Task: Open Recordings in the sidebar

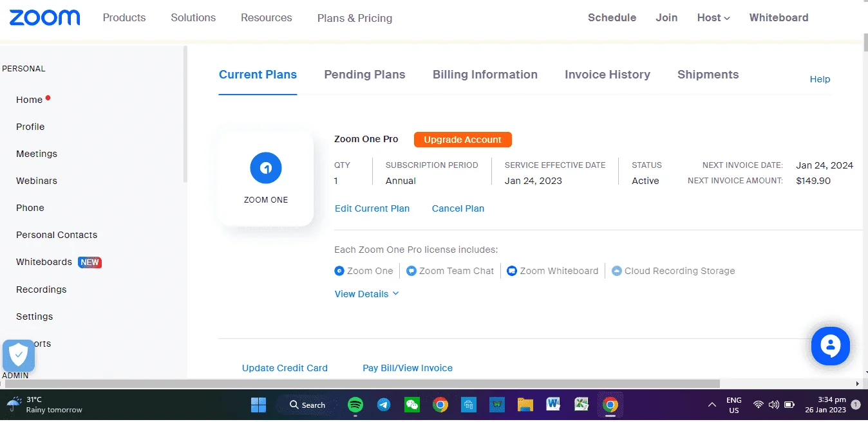Action: tap(41, 289)
